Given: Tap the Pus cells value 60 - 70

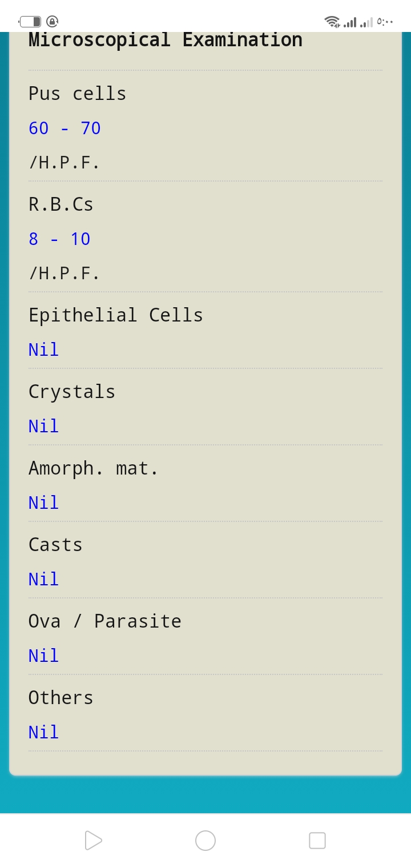Looking at the screenshot, I should (65, 128).
